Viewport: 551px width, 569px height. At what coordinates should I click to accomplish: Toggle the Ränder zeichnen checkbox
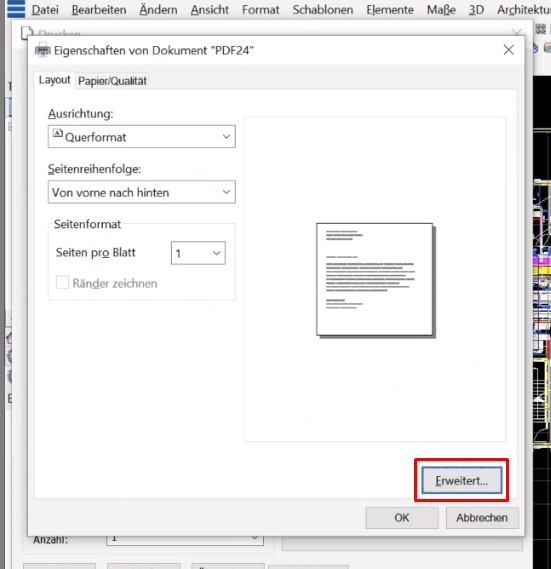tap(62, 282)
